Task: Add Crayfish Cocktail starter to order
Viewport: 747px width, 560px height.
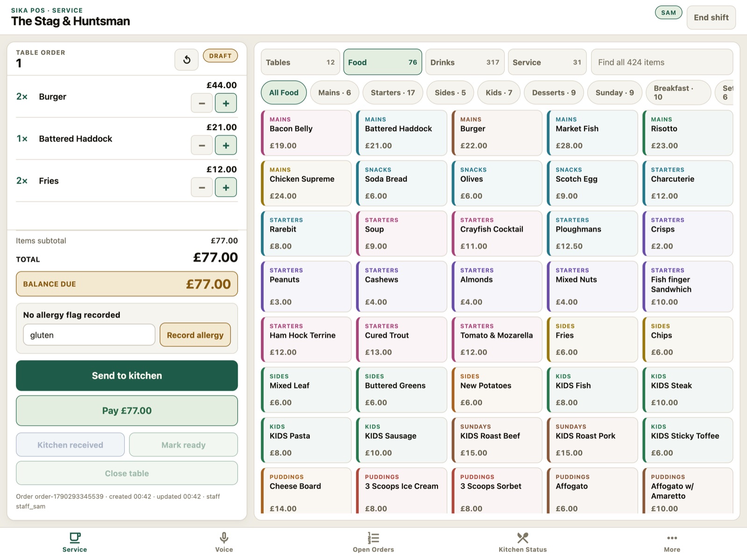Action: (x=497, y=234)
